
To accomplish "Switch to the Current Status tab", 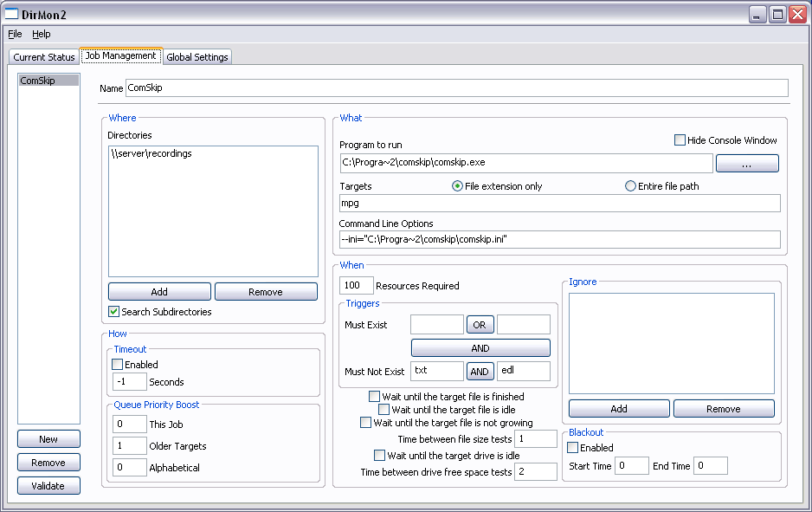I will point(44,57).
